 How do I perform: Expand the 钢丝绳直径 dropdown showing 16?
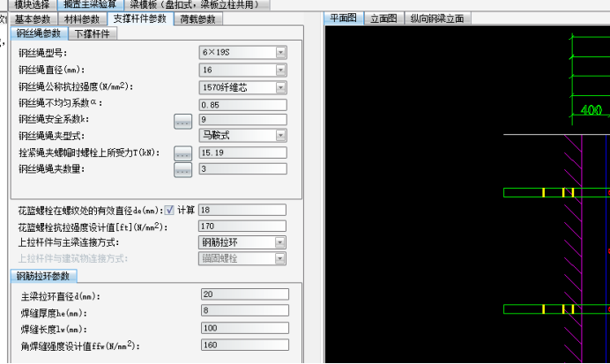click(x=280, y=70)
